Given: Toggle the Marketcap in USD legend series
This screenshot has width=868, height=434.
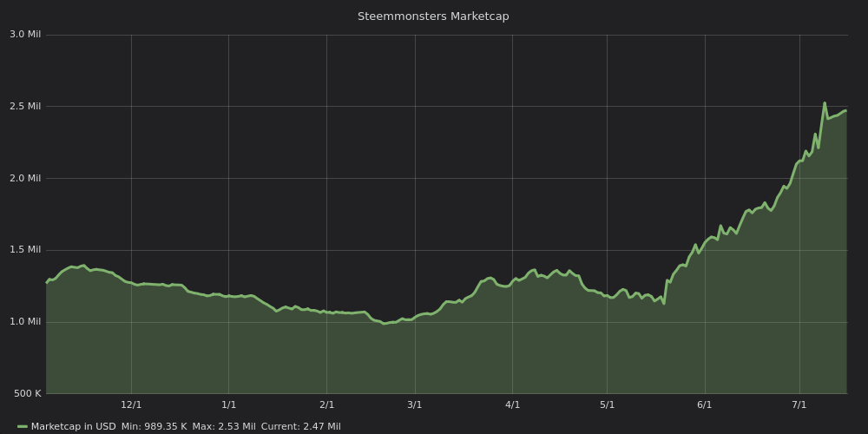Looking at the screenshot, I should point(74,427).
